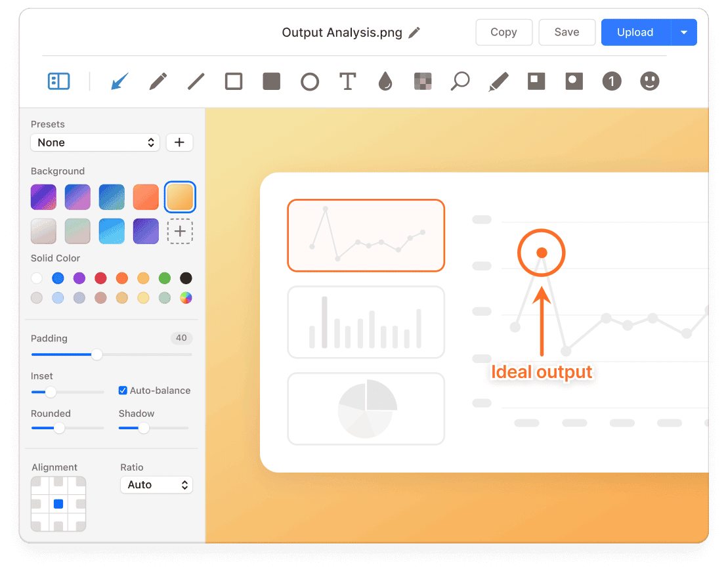Pick the Text tool
728x573 pixels.
point(347,81)
